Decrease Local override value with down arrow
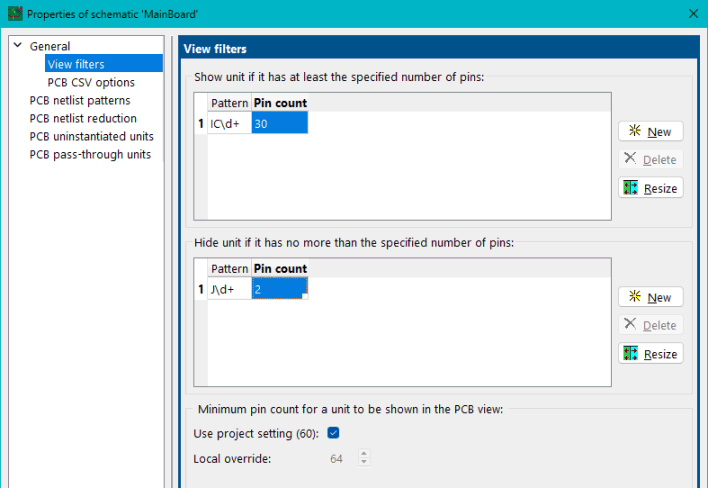708x488 pixels. 364,462
